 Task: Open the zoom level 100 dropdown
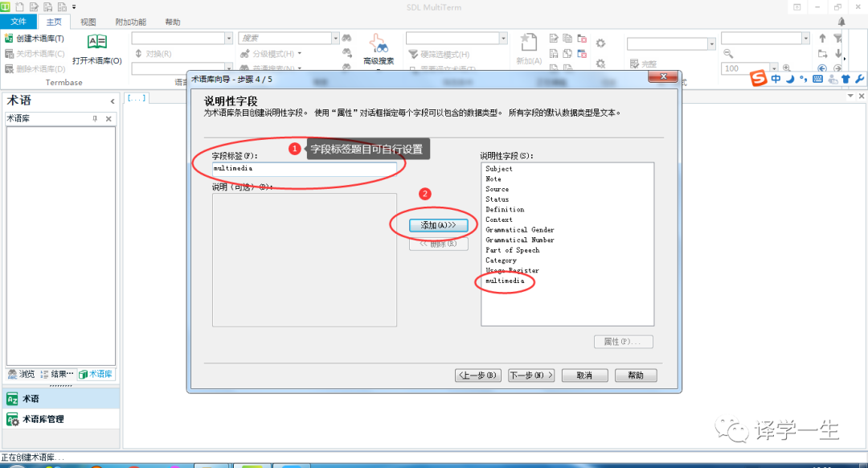[774, 68]
